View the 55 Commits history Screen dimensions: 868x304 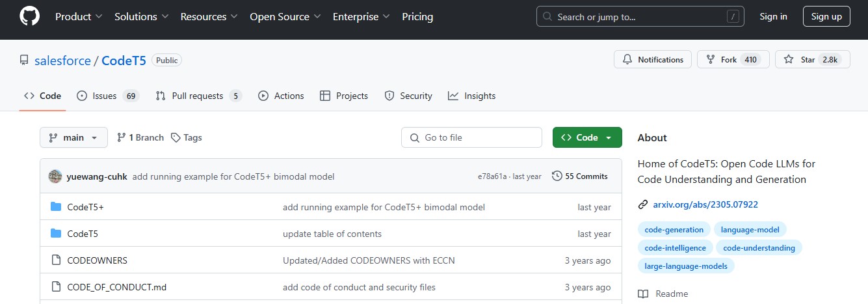(x=580, y=176)
